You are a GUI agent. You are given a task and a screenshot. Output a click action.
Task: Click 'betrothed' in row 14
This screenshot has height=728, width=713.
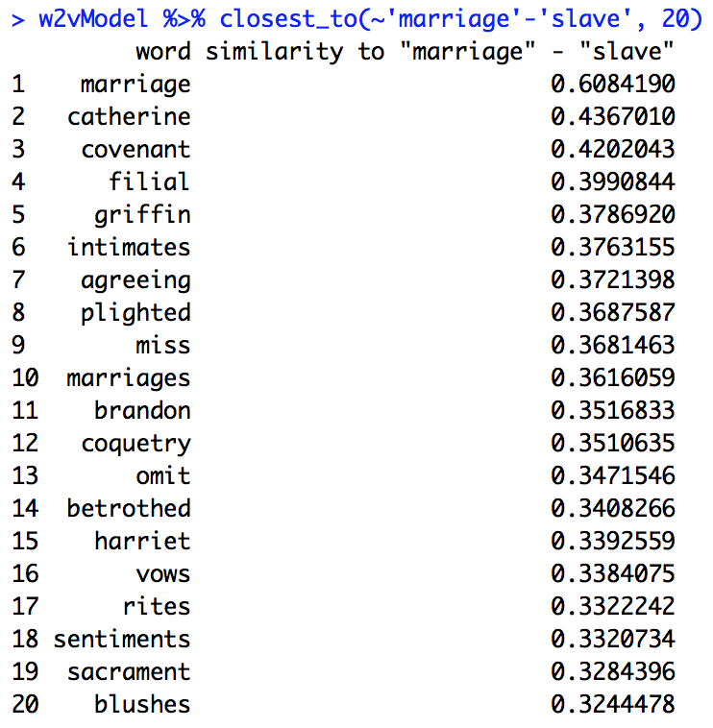pos(129,509)
